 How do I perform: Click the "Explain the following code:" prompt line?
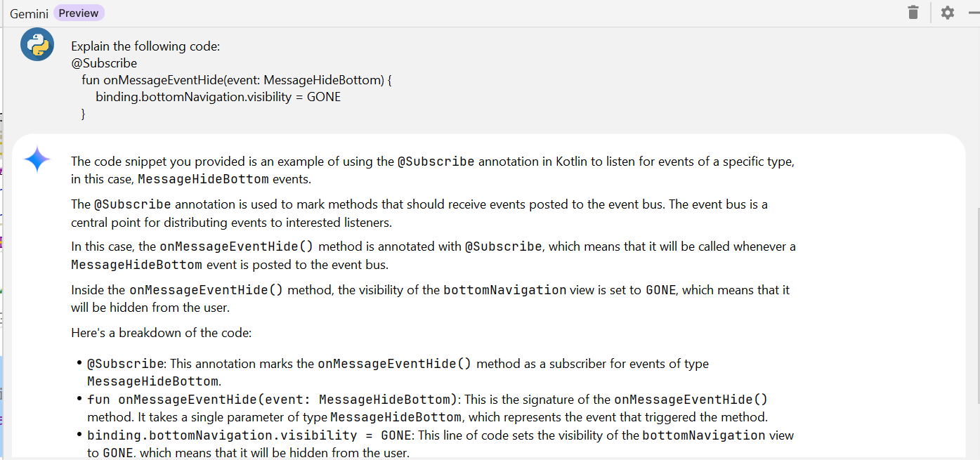pyautogui.click(x=145, y=46)
